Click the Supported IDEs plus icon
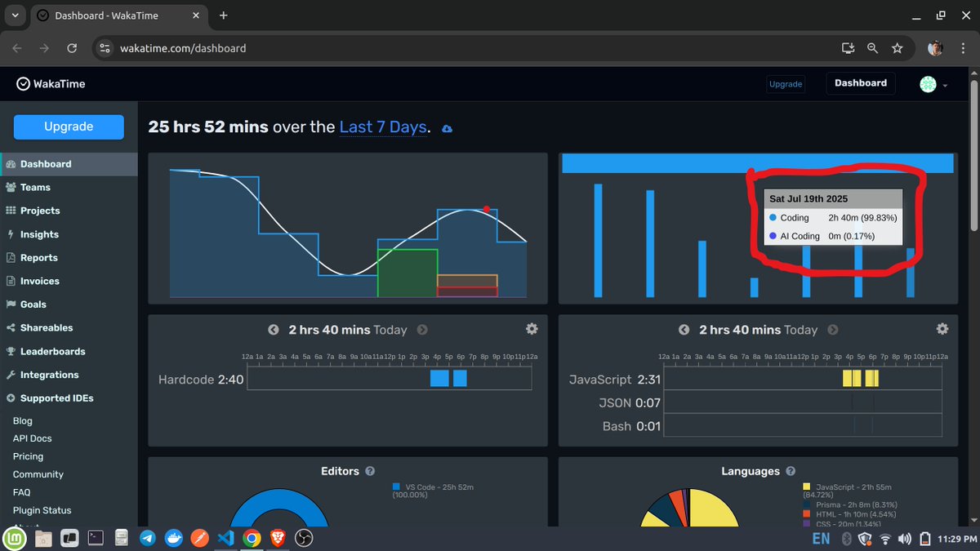 (x=11, y=398)
